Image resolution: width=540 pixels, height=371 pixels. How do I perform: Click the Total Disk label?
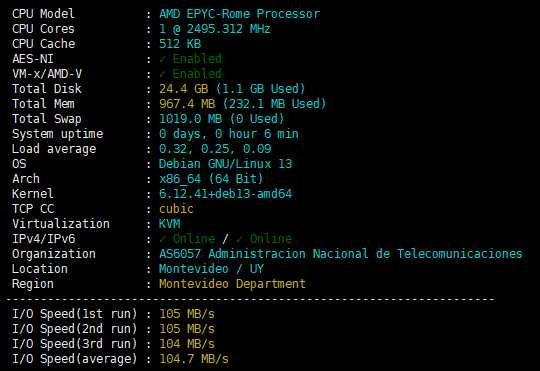point(47,89)
